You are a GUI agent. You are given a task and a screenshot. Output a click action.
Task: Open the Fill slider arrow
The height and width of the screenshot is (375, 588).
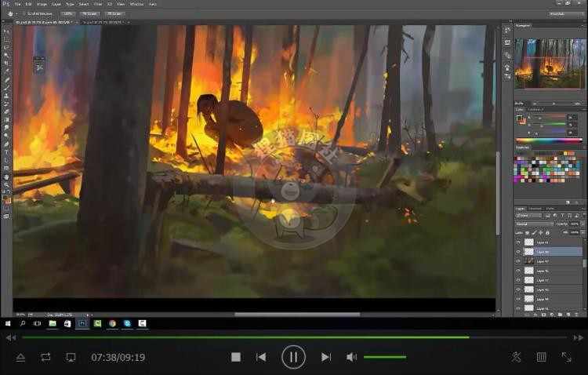click(583, 233)
